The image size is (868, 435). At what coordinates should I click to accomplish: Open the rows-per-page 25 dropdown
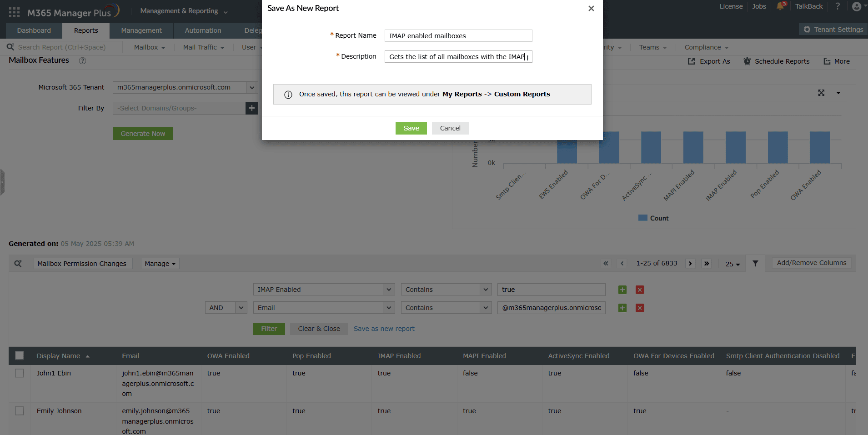pos(732,264)
